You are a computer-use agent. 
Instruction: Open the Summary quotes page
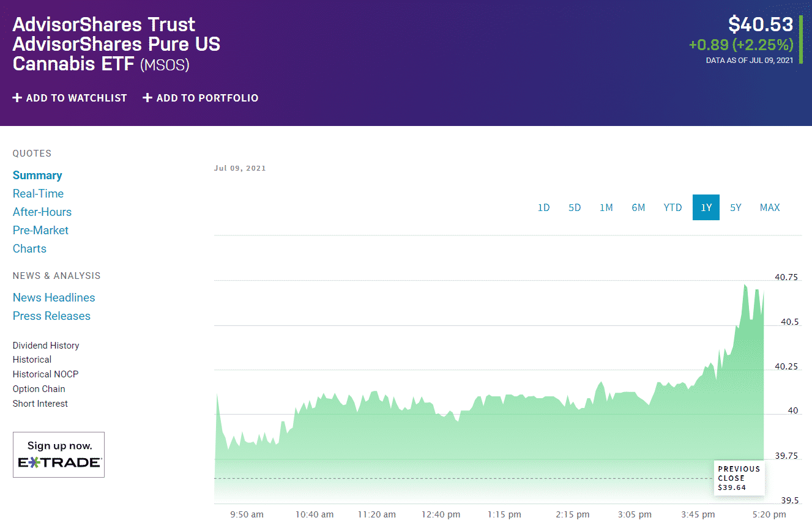(x=37, y=176)
